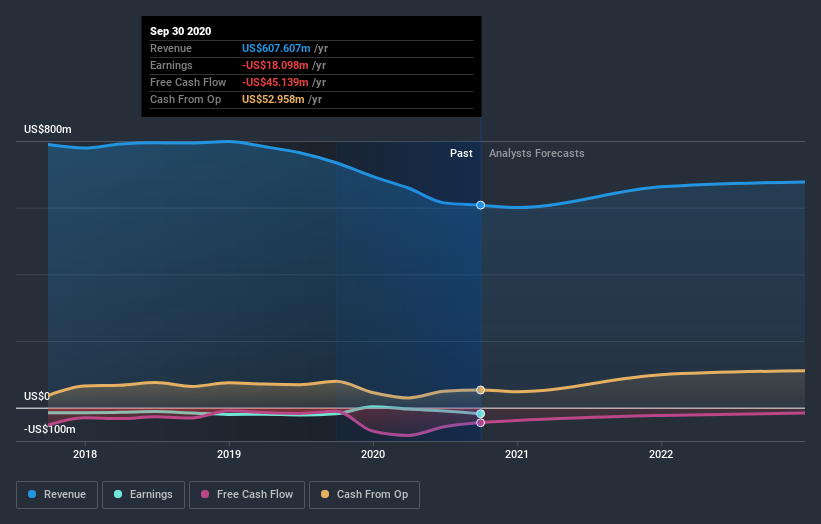Click the Earnings teal data point marker
The height and width of the screenshot is (524, 821).
(480, 414)
